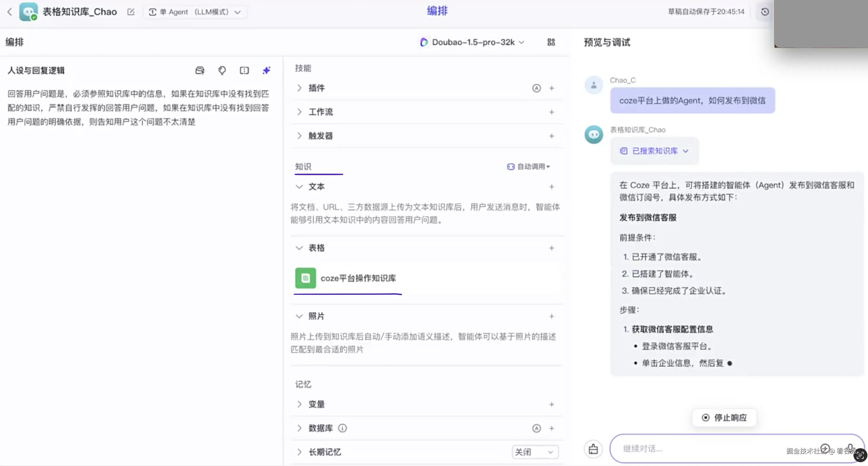Select the AI prompt optimization sparkle icon
Image resolution: width=868 pixels, height=466 pixels.
click(266, 70)
